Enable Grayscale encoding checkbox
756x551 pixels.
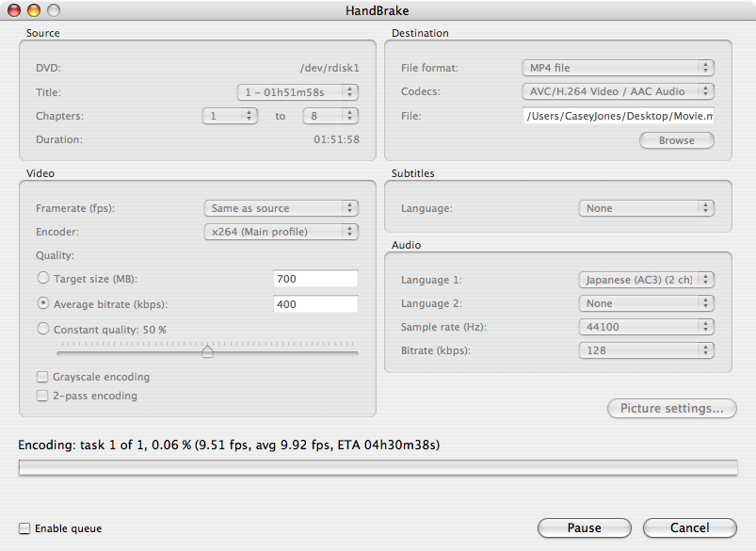pos(42,377)
